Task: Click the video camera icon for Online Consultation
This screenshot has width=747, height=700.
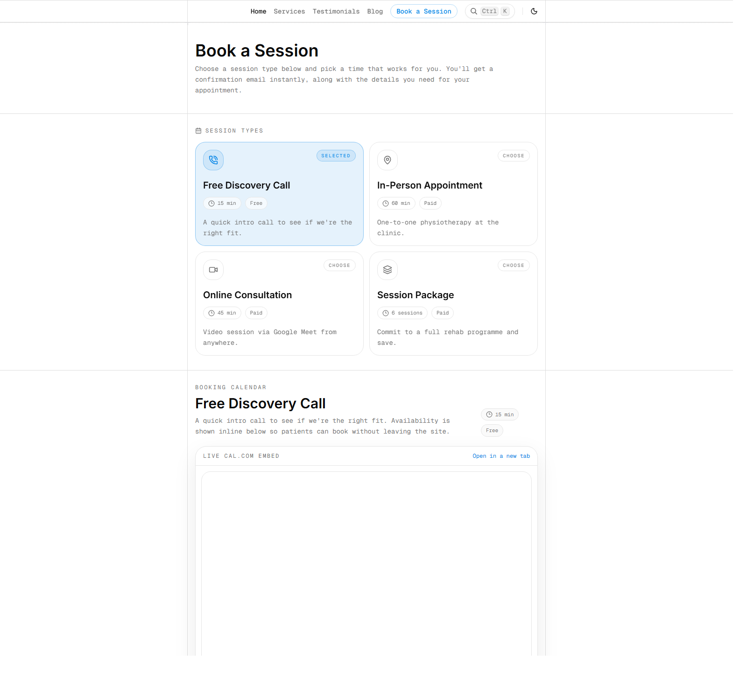Action: 213,270
